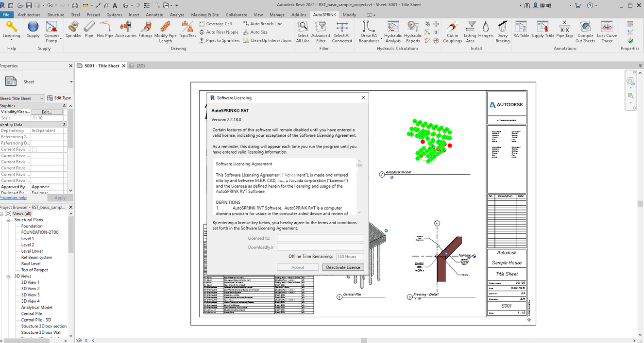Screen dimensions: 644x343
Task: Start the Auto Branch Line command
Action: tap(263, 24)
